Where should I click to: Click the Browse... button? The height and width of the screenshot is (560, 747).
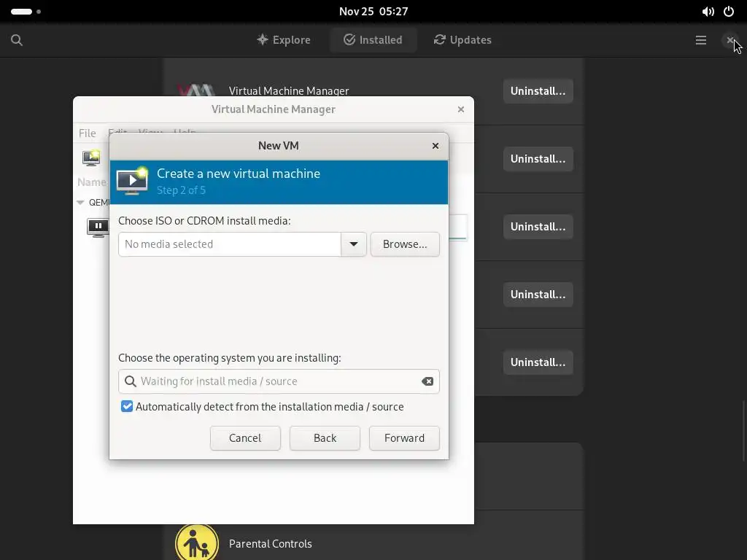pyautogui.click(x=405, y=244)
